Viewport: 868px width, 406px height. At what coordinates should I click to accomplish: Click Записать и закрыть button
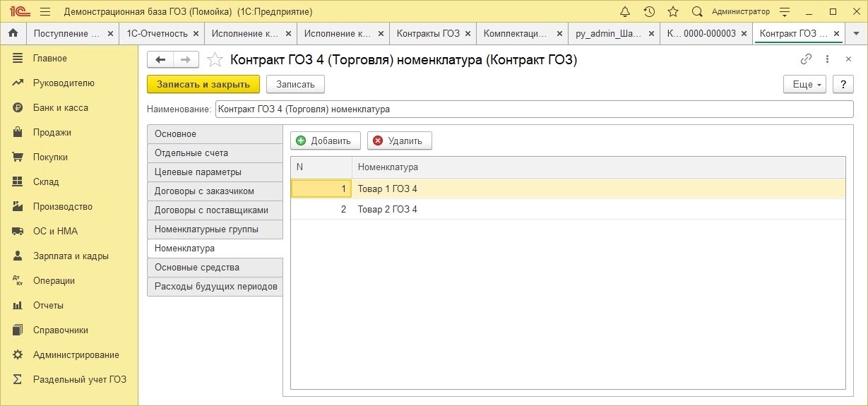coord(203,84)
